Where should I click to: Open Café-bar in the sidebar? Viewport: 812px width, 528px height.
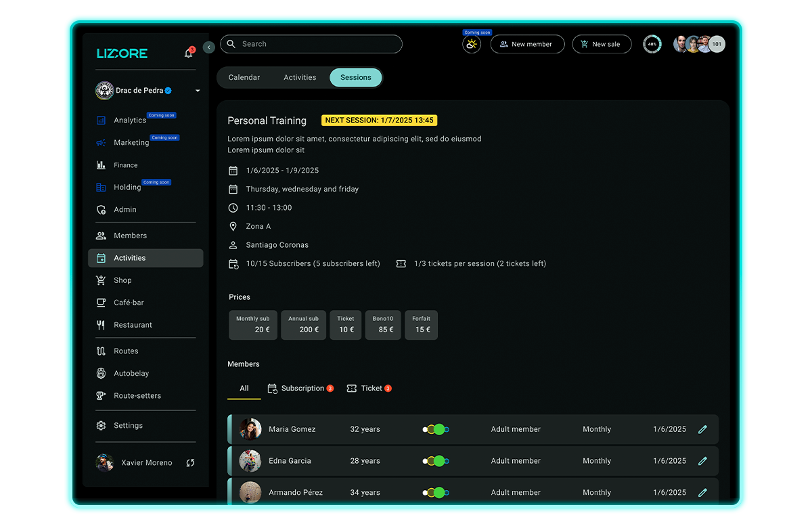[x=129, y=303]
